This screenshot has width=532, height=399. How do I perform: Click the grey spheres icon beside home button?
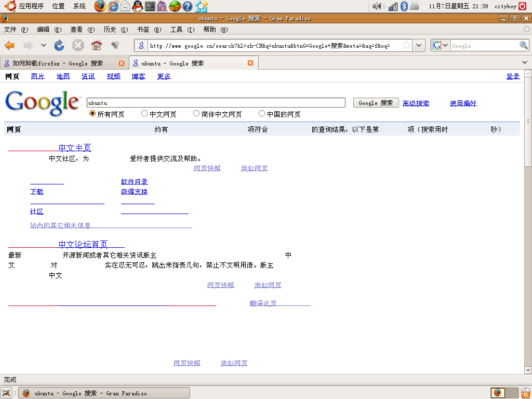(x=115, y=45)
